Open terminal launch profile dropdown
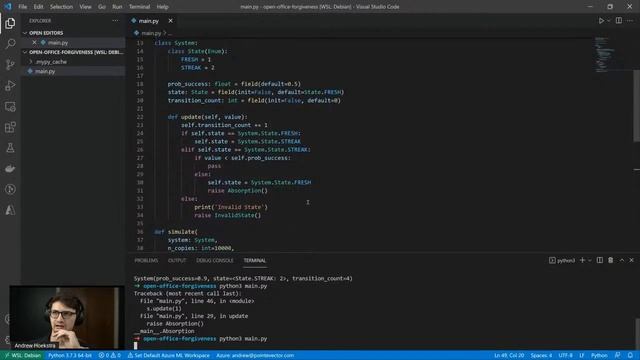640x360 pixels. [589, 260]
